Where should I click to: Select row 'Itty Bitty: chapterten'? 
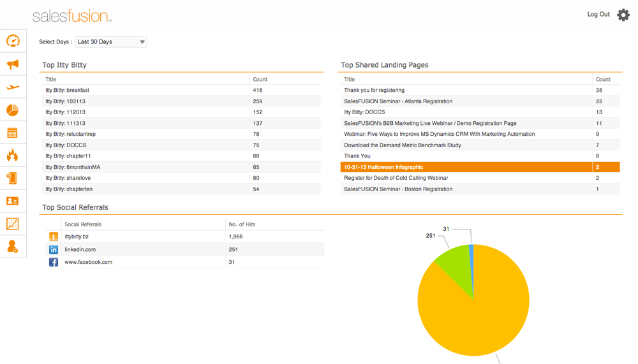coord(181,189)
